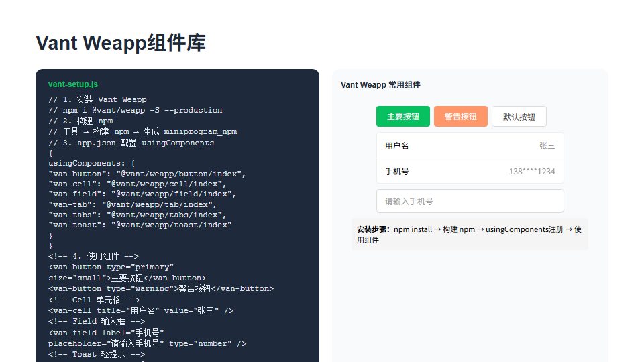Click the 138****1234 phone value

[x=532, y=172]
